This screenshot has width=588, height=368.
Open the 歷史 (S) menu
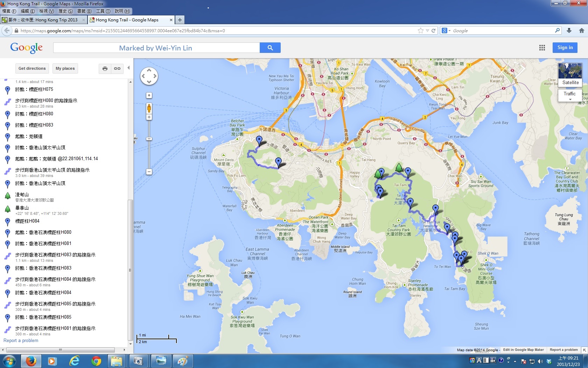[65, 11]
